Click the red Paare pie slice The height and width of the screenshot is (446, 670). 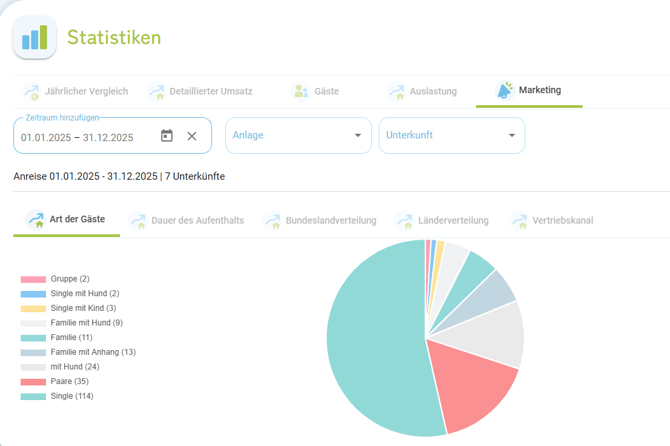coord(470,382)
